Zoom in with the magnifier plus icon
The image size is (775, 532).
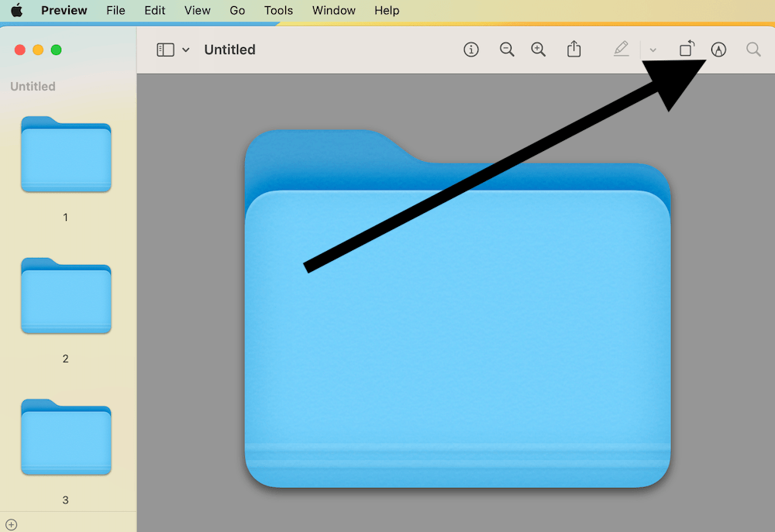tap(539, 50)
